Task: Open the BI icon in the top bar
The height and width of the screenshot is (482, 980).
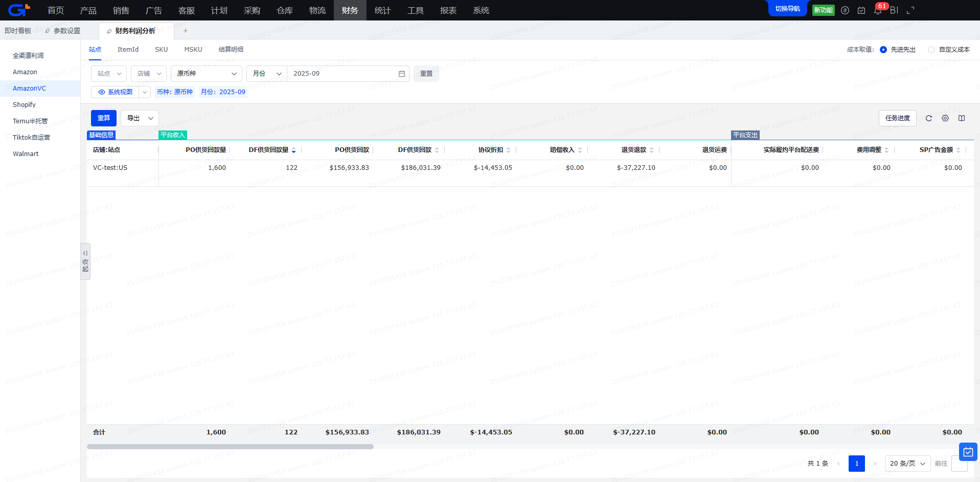Action: click(894, 10)
